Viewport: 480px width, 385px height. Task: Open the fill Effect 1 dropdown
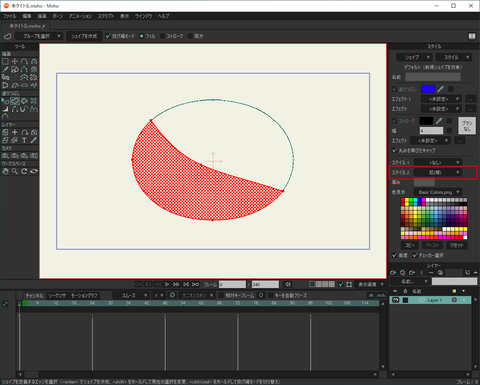[441, 99]
